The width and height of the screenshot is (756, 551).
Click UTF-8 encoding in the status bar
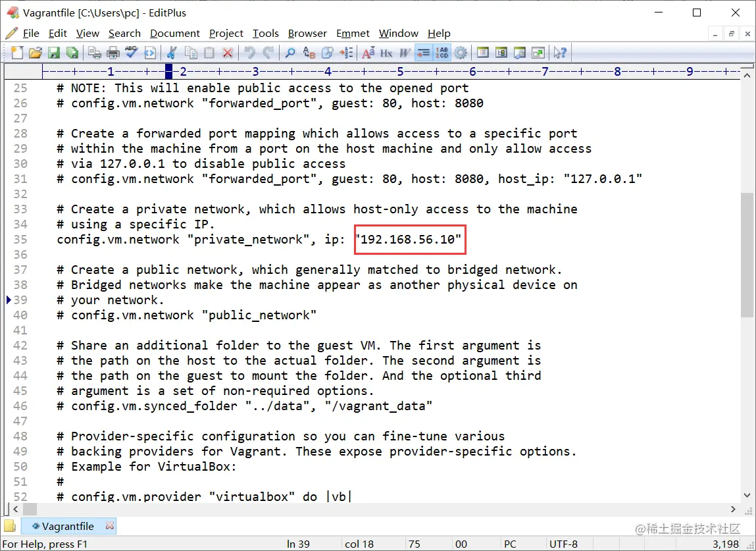[563, 544]
